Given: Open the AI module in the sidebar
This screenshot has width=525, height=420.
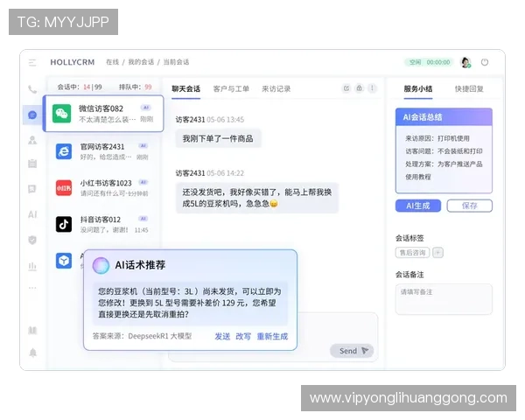Looking at the screenshot, I should point(32,214).
